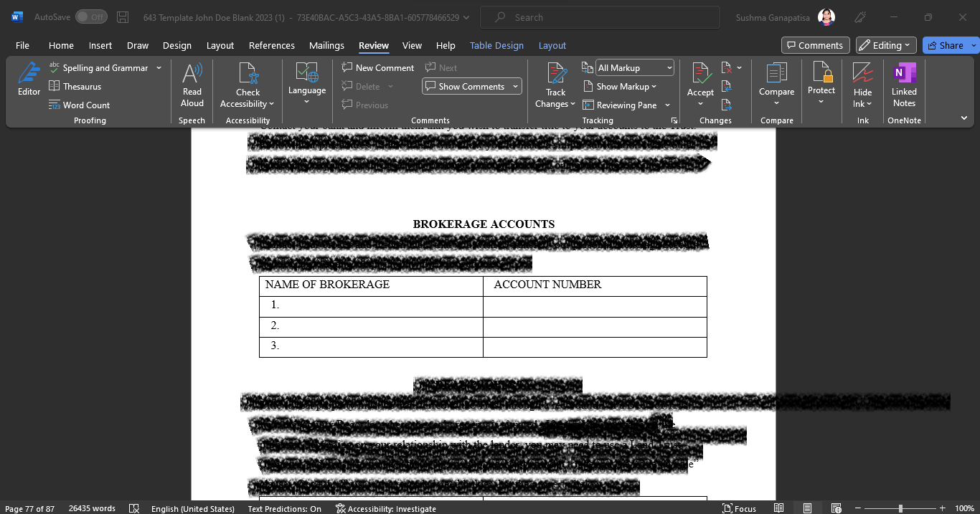980x514 pixels.
Task: Open the All Markup dropdown
Action: click(667, 67)
